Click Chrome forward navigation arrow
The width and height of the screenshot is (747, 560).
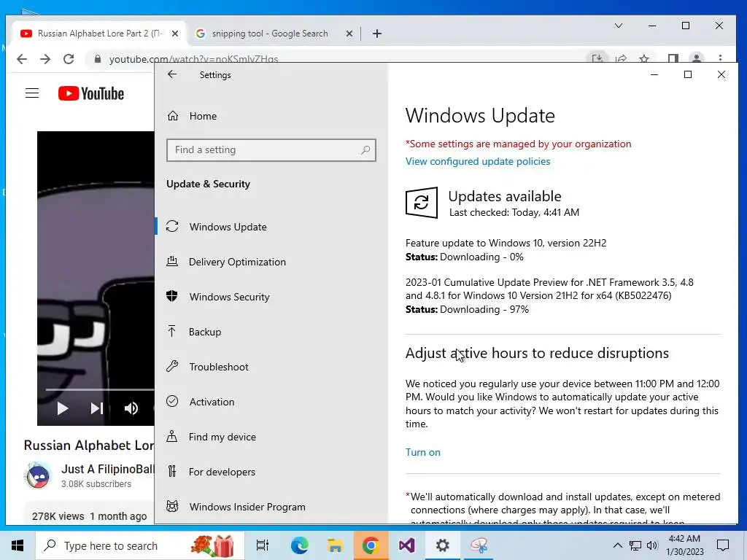pos(45,58)
